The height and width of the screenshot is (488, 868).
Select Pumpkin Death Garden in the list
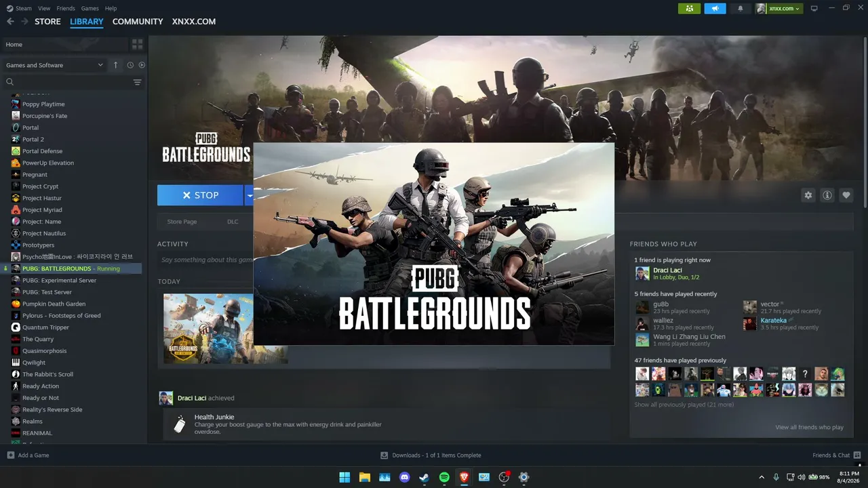click(x=54, y=304)
